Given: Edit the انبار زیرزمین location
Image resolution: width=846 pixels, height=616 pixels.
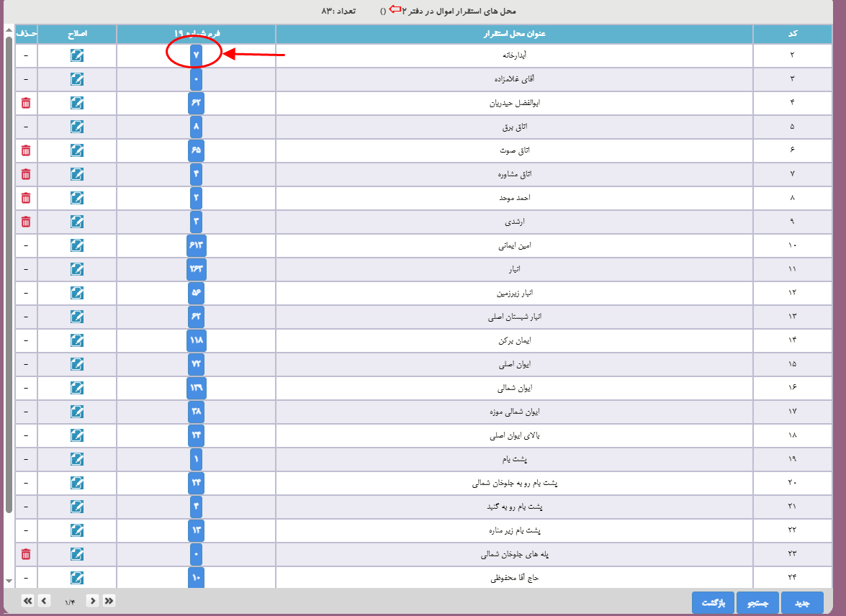Looking at the screenshot, I should click(77, 293).
